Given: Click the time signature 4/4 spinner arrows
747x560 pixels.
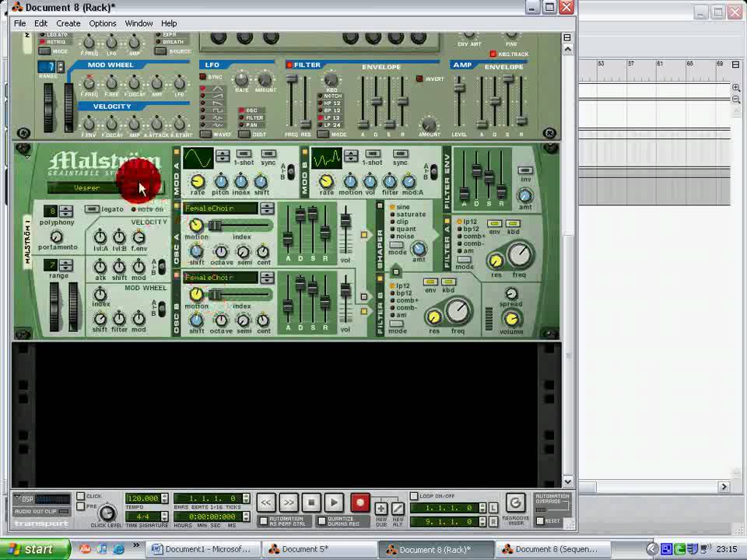Looking at the screenshot, I should tap(164, 516).
